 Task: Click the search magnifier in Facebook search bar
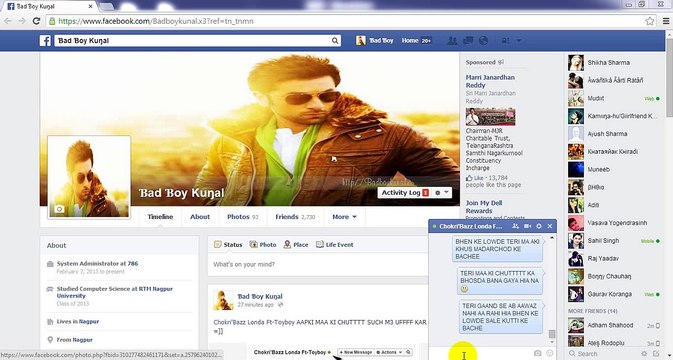335,41
